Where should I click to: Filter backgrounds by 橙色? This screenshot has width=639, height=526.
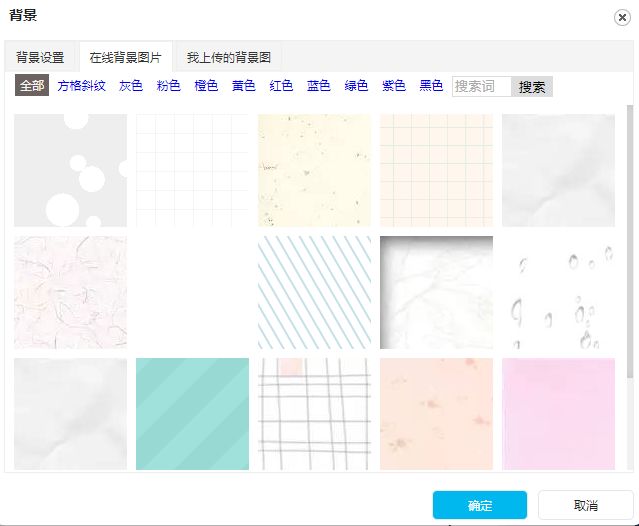coord(206,86)
